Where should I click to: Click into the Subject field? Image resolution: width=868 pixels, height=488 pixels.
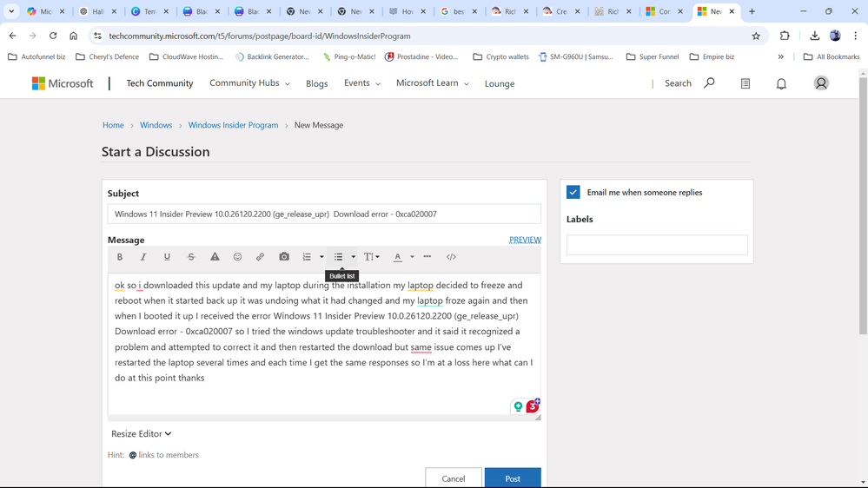click(x=324, y=214)
